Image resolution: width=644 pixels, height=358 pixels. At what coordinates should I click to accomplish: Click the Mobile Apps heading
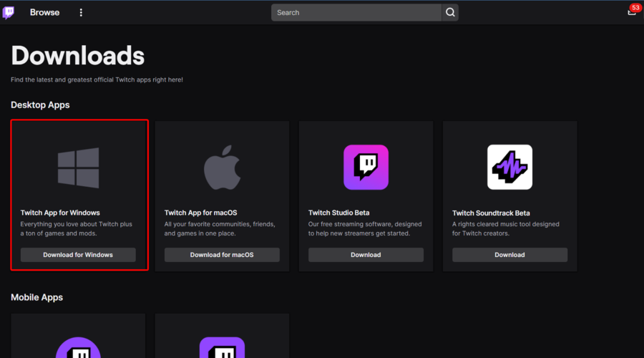(x=36, y=297)
